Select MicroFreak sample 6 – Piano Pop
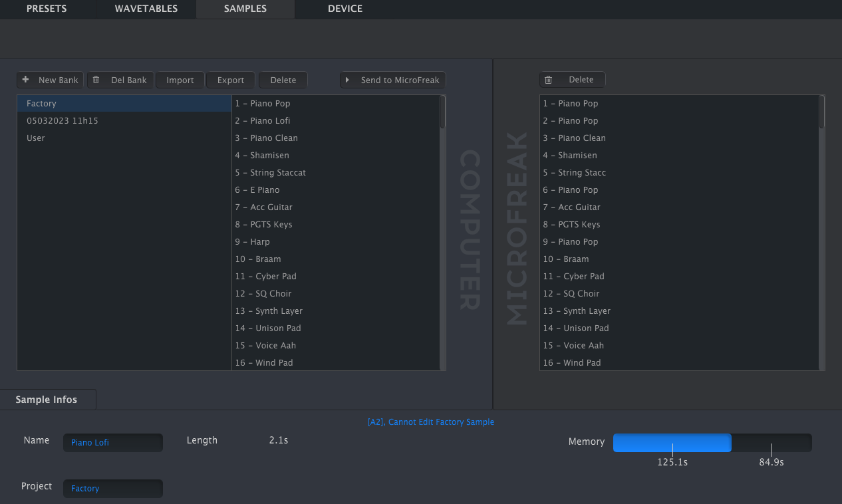 (679, 189)
